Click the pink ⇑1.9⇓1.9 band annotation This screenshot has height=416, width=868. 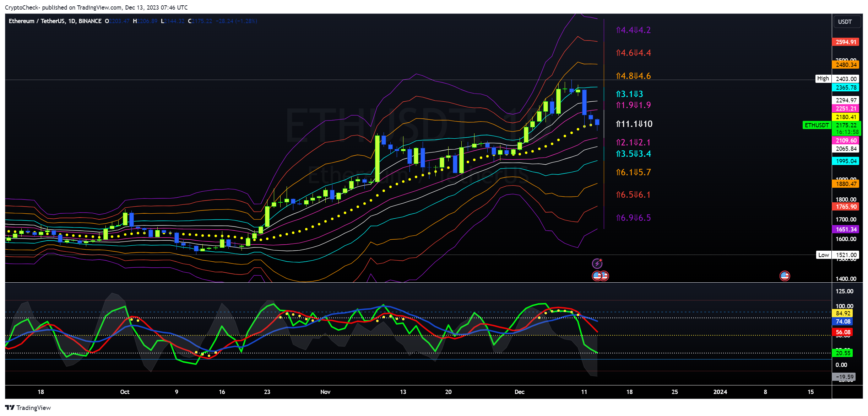point(633,105)
